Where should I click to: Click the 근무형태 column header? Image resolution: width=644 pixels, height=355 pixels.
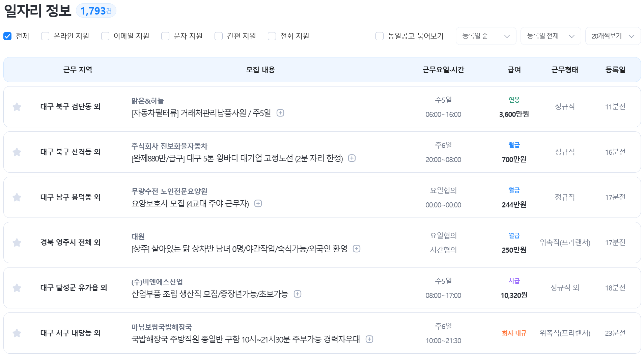pyautogui.click(x=565, y=70)
